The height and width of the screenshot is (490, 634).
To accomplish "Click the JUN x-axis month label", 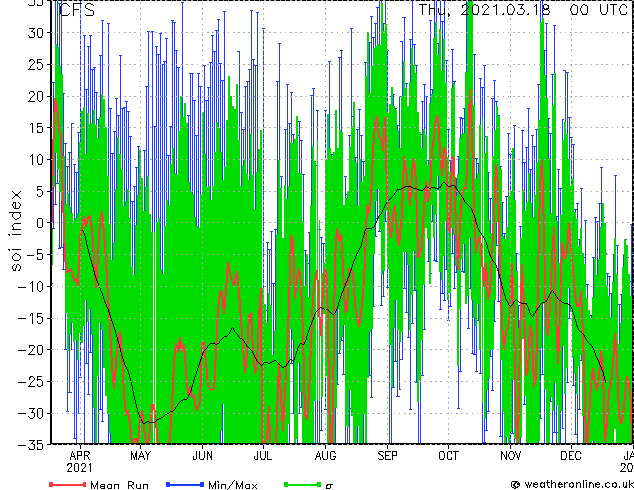I will pos(203,456).
